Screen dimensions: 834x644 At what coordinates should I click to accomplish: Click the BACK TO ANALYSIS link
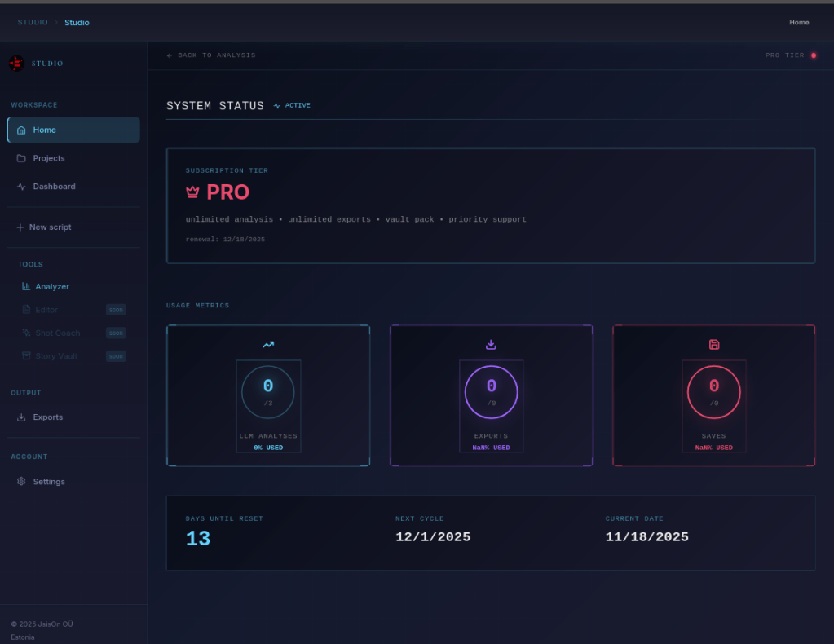point(211,55)
